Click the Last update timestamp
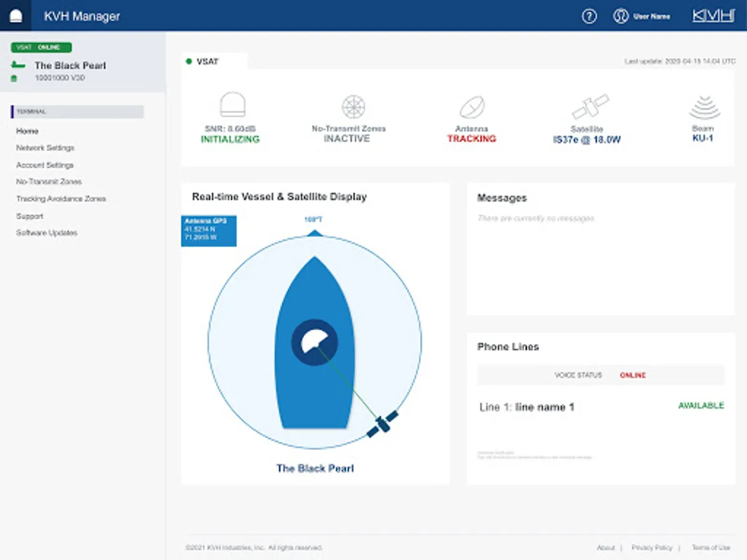Viewport: 747px width, 560px height. [680, 62]
